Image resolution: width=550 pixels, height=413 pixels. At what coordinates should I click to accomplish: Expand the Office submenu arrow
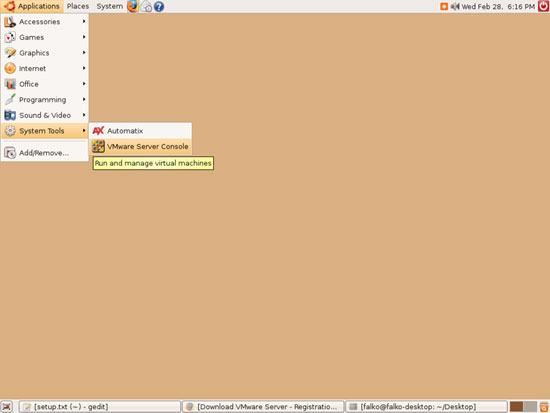point(84,84)
